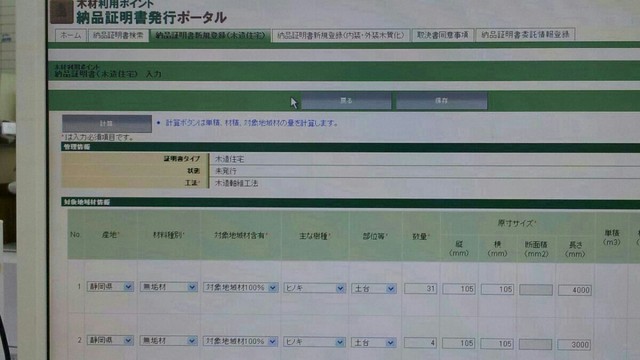640x360 pixels.
Task: Click row 1 長さ field showing 4000
Action: coord(575,290)
